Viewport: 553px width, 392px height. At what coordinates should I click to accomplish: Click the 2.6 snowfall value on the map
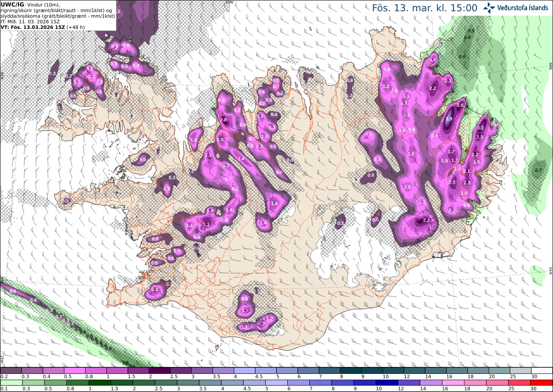tap(460, 105)
